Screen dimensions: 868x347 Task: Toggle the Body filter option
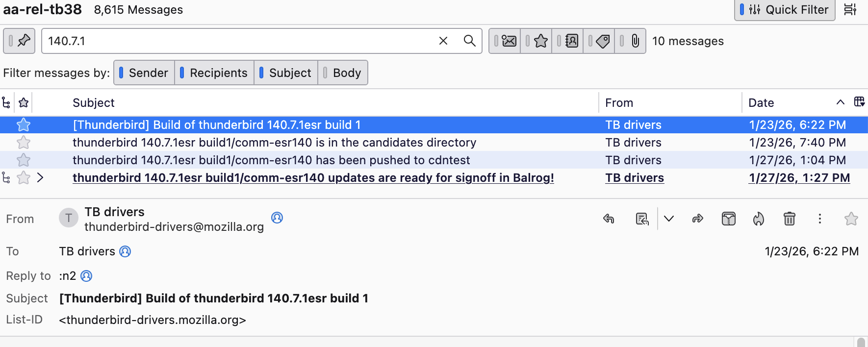click(342, 73)
